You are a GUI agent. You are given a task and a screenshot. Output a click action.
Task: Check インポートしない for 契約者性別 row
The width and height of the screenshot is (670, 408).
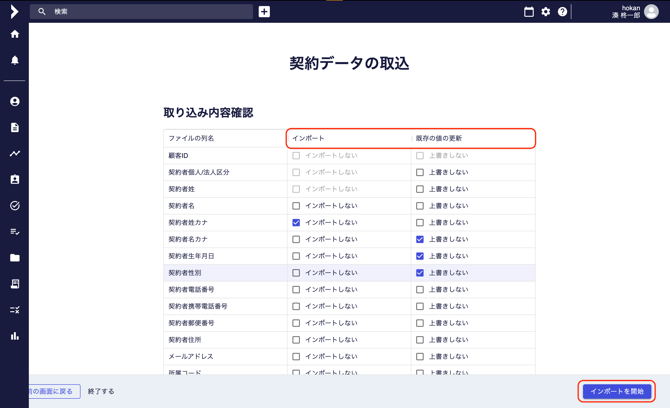(296, 273)
